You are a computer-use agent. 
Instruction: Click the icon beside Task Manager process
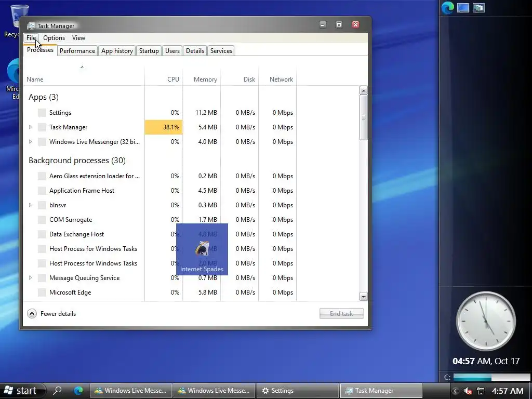click(x=42, y=127)
